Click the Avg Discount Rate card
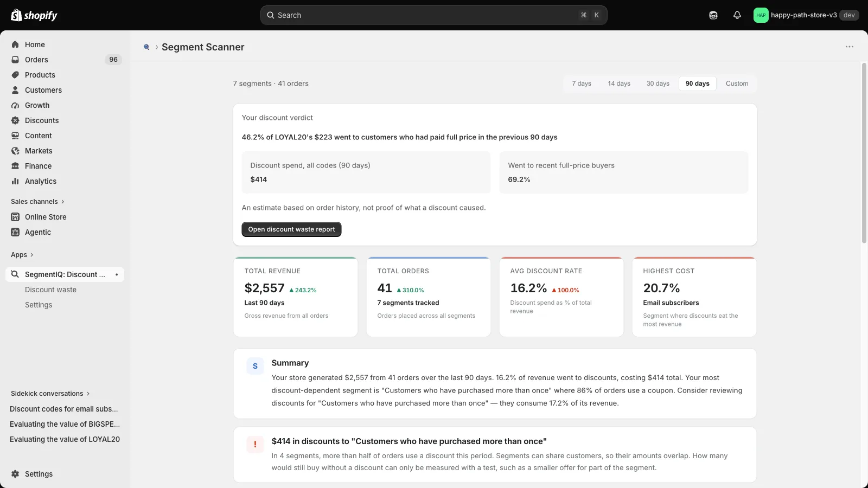The width and height of the screenshot is (868, 488). click(561, 297)
